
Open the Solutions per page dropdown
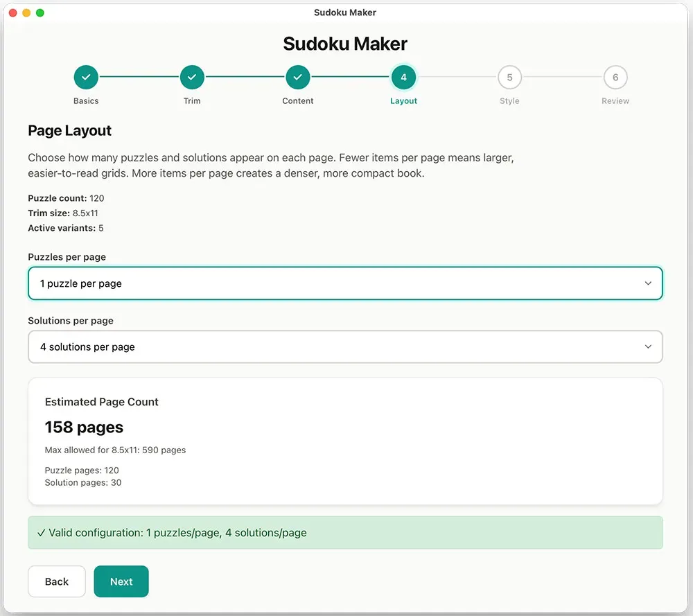pos(345,346)
